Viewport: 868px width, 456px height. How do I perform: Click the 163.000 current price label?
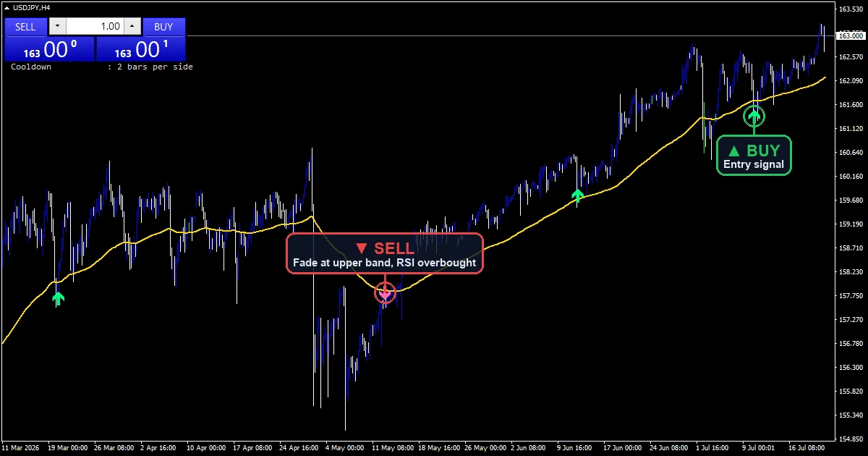[851, 35]
